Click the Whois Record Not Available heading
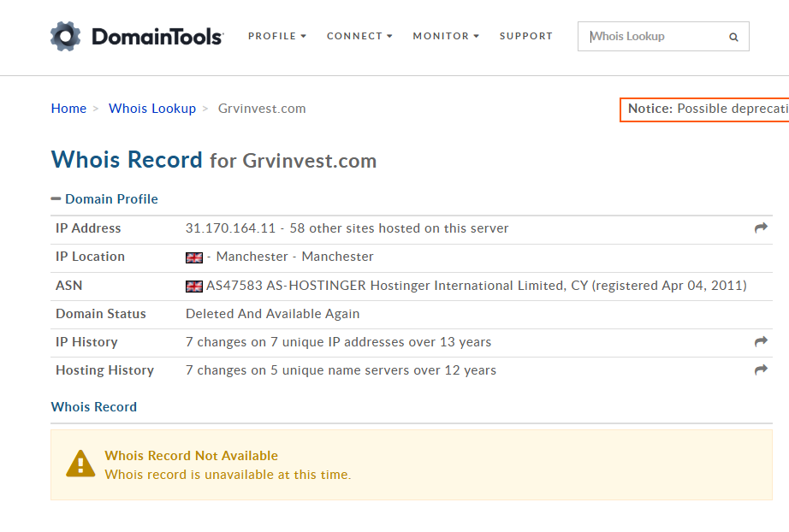The height and width of the screenshot is (532, 789). [x=191, y=456]
